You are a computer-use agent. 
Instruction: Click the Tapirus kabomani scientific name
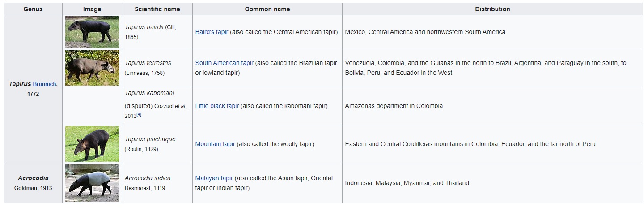(149, 93)
